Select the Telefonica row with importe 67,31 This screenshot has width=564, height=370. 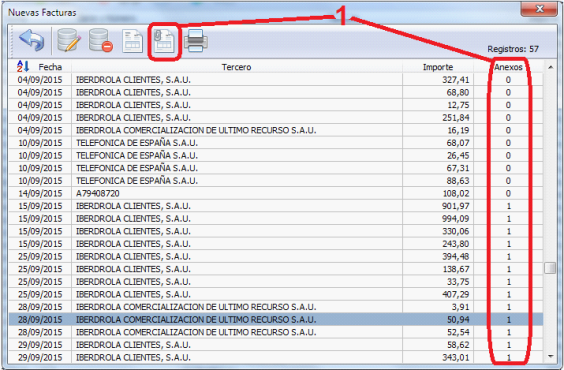(276, 168)
